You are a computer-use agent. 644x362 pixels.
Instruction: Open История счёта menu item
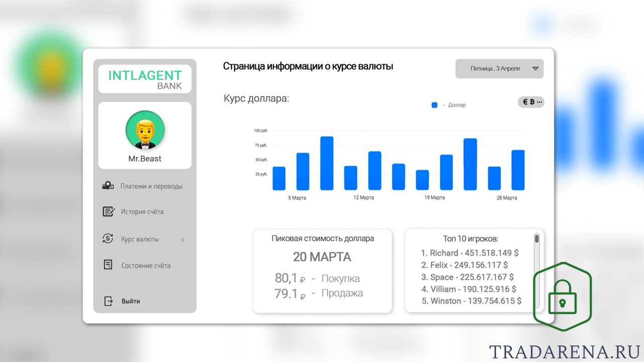pyautogui.click(x=142, y=212)
